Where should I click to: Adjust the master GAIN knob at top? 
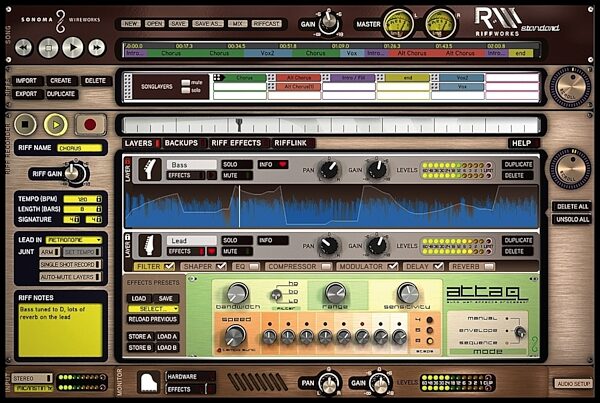tap(328, 23)
